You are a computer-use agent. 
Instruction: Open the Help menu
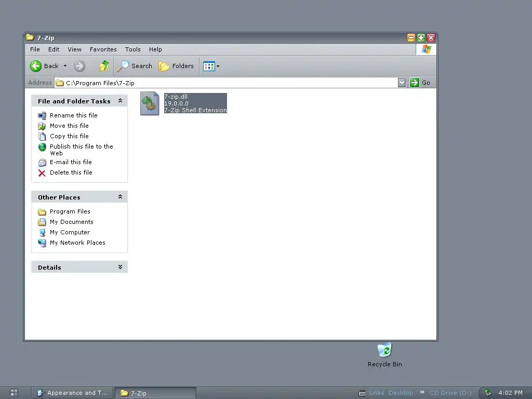pyautogui.click(x=155, y=49)
